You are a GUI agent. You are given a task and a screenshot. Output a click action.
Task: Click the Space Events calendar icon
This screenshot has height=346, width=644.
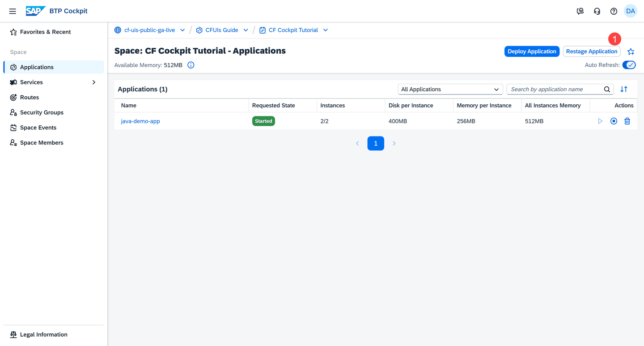(13, 128)
